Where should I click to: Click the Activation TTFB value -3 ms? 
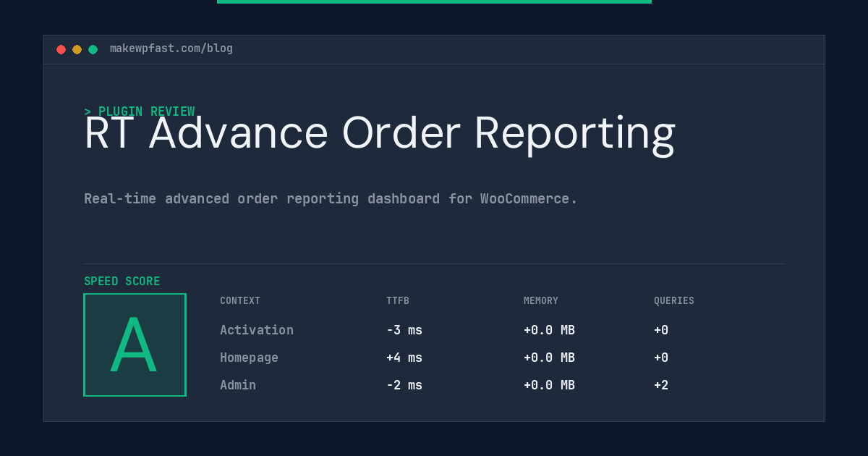[x=404, y=330]
